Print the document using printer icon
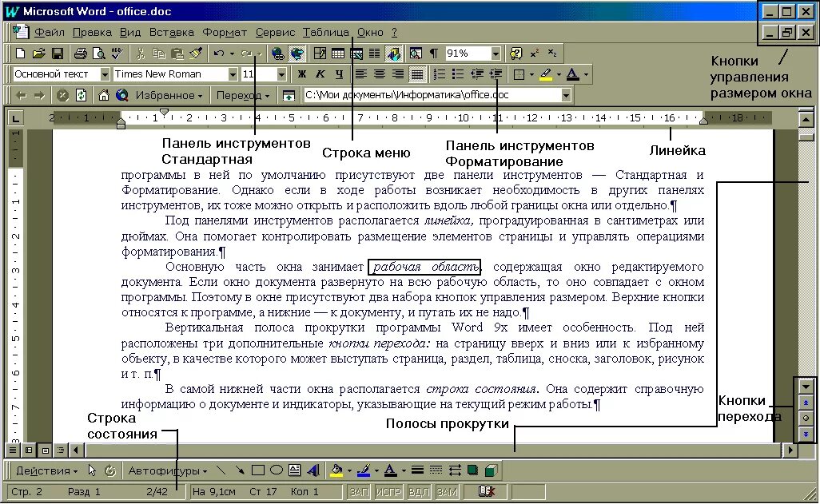Image resolution: width=820 pixels, height=504 pixels. tap(80, 54)
